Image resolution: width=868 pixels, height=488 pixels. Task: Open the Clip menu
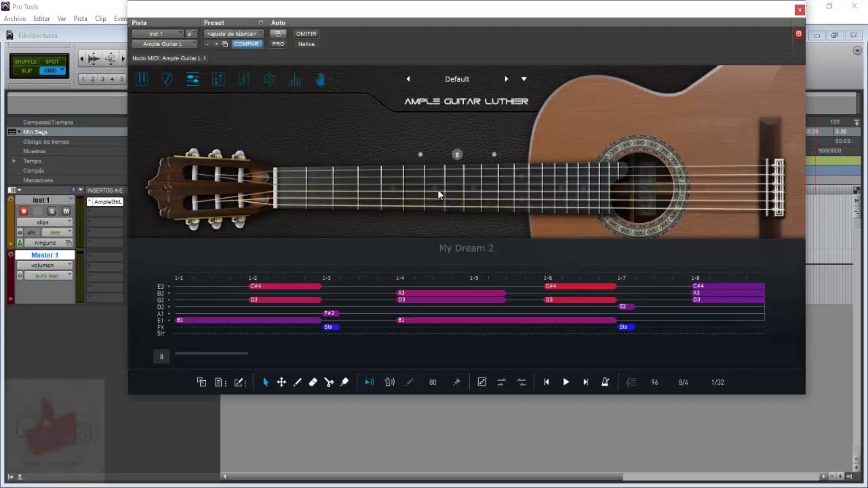point(101,19)
